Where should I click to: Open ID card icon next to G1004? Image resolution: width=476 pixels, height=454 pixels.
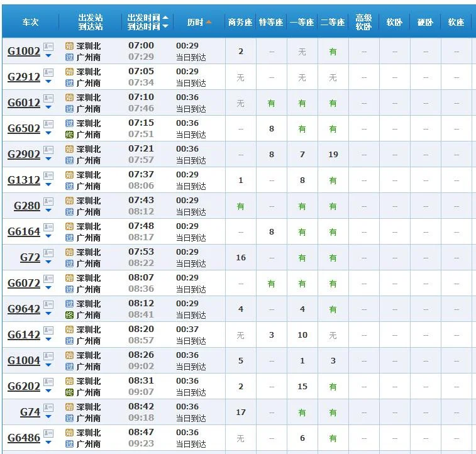click(48, 356)
